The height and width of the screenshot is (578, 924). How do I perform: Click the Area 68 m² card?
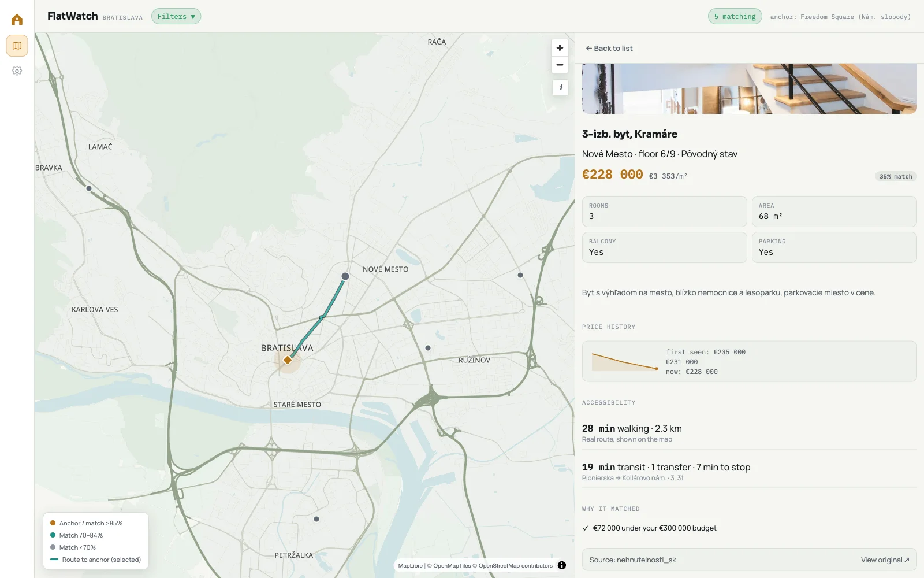[834, 212]
